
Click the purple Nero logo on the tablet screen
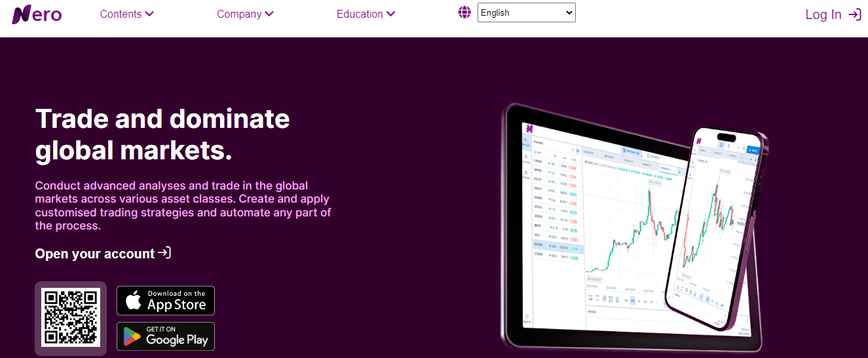(x=528, y=128)
